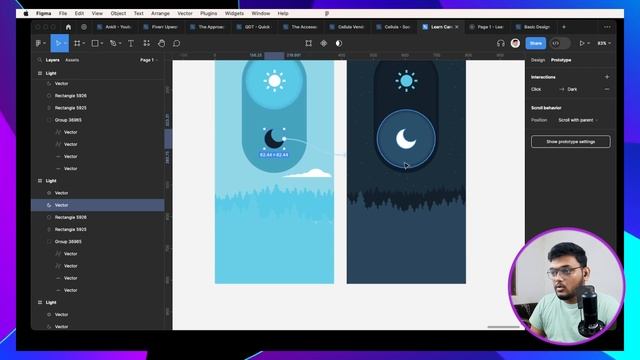The image size is (640, 360).
Task: Remove the Click to Dark interaction
Action: (x=607, y=89)
